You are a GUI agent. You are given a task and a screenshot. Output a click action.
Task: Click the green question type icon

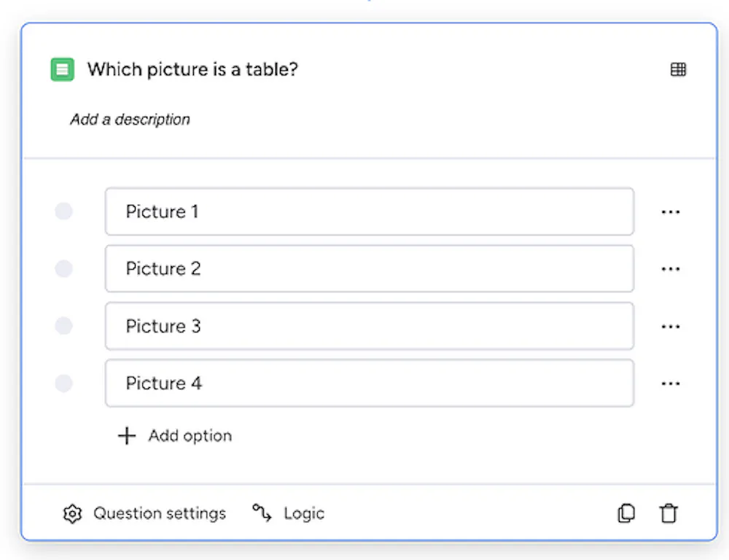(62, 70)
